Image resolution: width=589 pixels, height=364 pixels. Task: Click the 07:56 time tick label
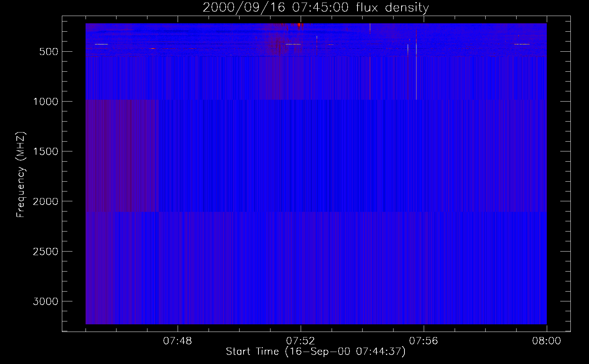pyautogui.click(x=424, y=341)
